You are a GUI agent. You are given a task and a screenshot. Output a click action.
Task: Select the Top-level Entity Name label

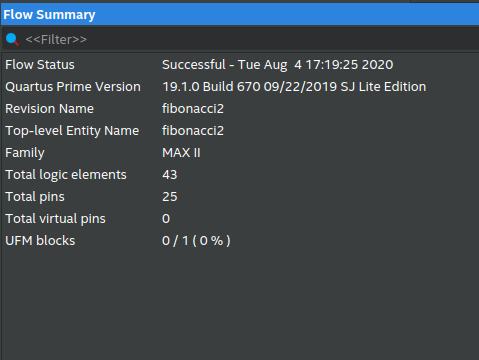tap(72, 131)
